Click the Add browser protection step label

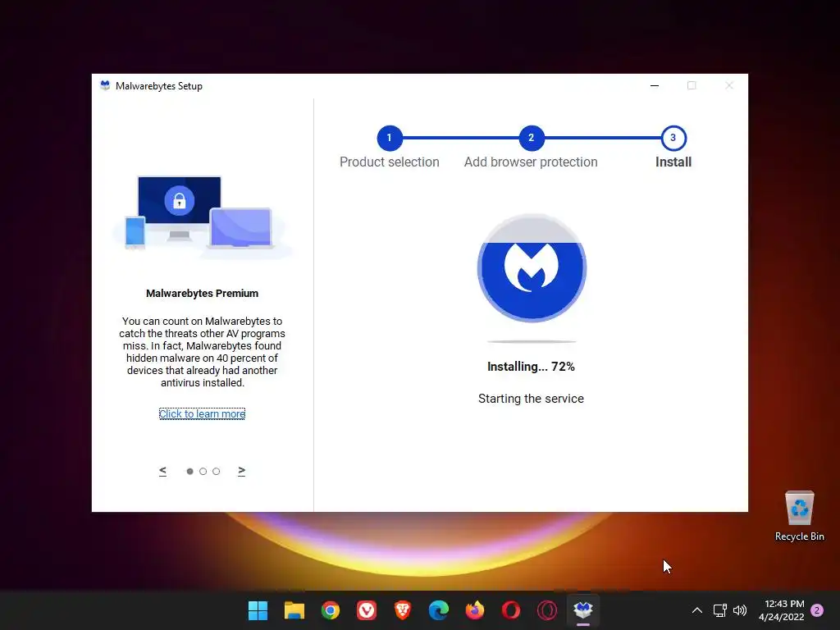531,162
